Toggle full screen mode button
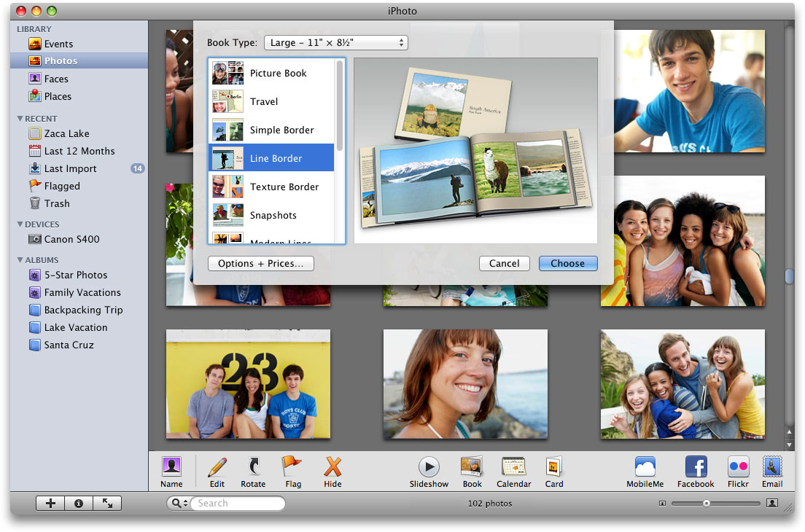Screen dimensions: 805x532 tap(107, 503)
